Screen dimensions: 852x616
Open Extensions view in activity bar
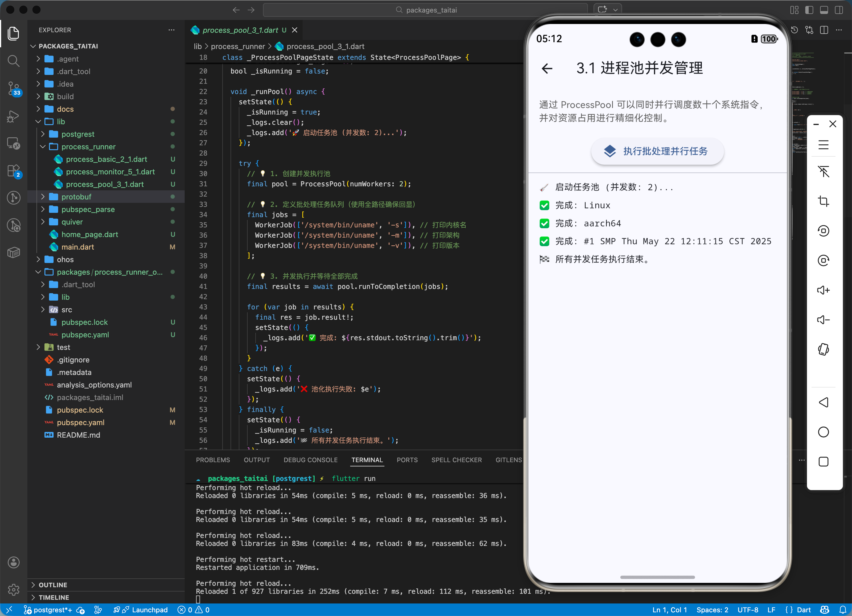pos(13,171)
